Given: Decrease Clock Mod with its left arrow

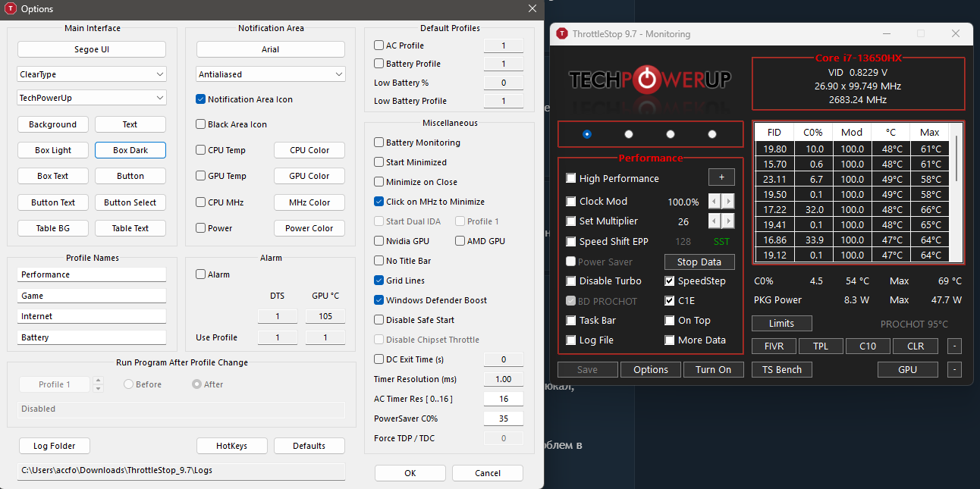Looking at the screenshot, I should click(715, 202).
